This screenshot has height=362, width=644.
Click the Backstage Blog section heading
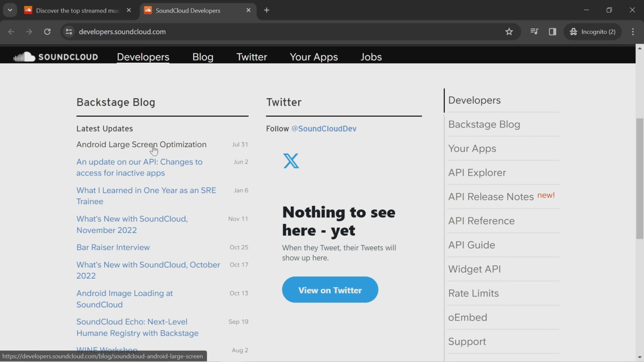tap(116, 102)
